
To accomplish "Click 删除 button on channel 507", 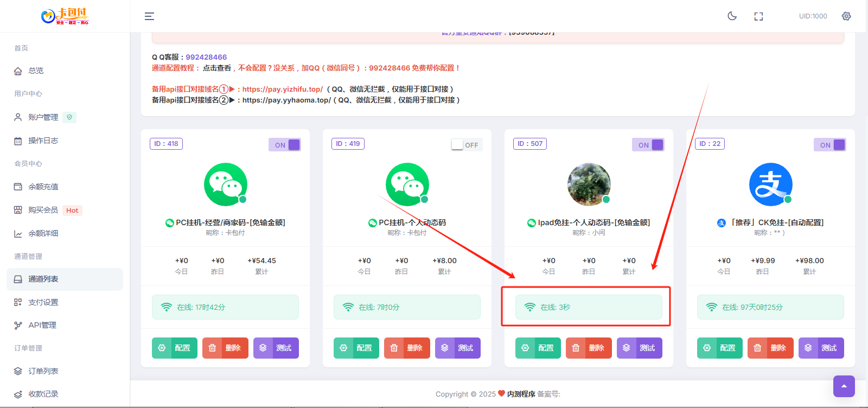I will tap(589, 348).
